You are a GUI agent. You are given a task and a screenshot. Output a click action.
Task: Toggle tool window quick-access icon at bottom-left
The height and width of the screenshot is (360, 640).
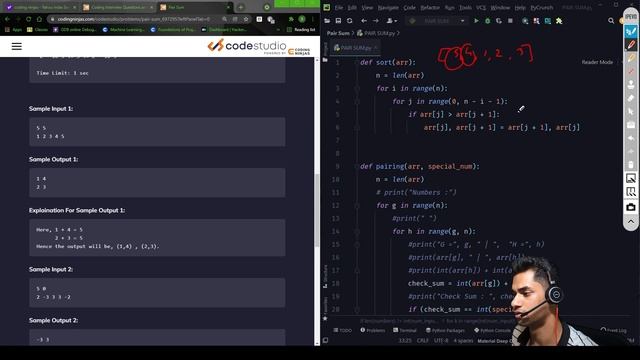[x=325, y=340]
